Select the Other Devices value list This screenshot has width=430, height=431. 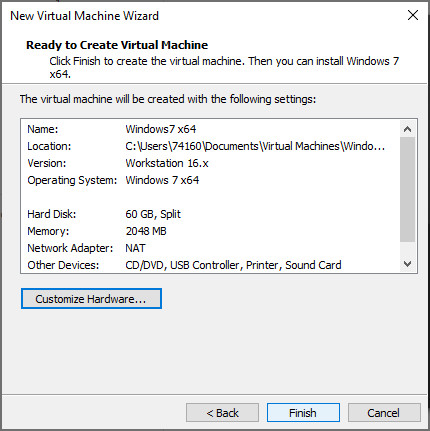[x=233, y=265]
